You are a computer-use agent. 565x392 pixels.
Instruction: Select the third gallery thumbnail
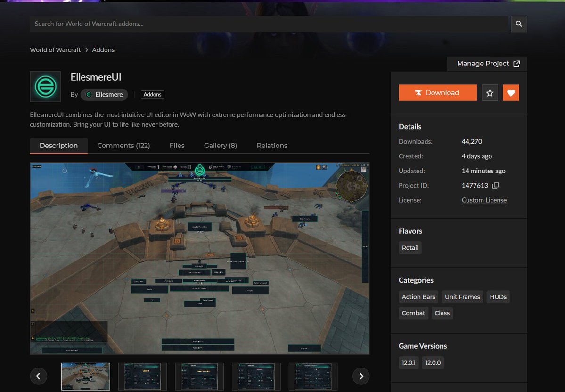(199, 376)
